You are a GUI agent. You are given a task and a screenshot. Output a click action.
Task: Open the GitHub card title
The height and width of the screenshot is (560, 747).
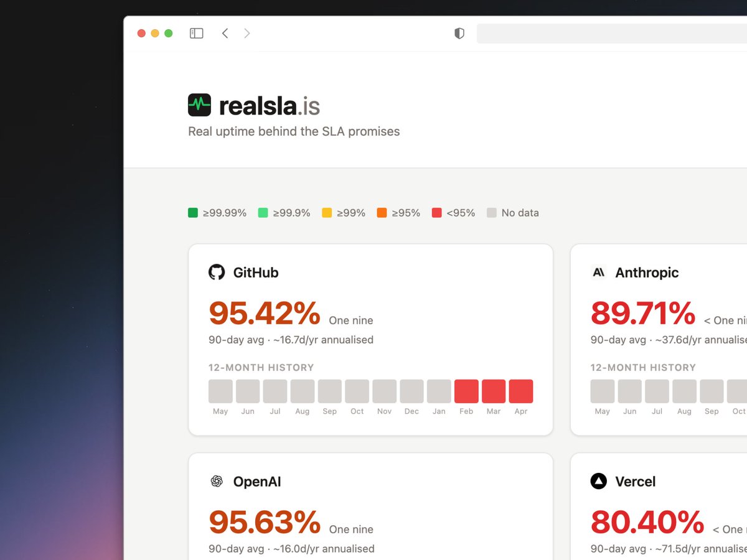click(256, 273)
